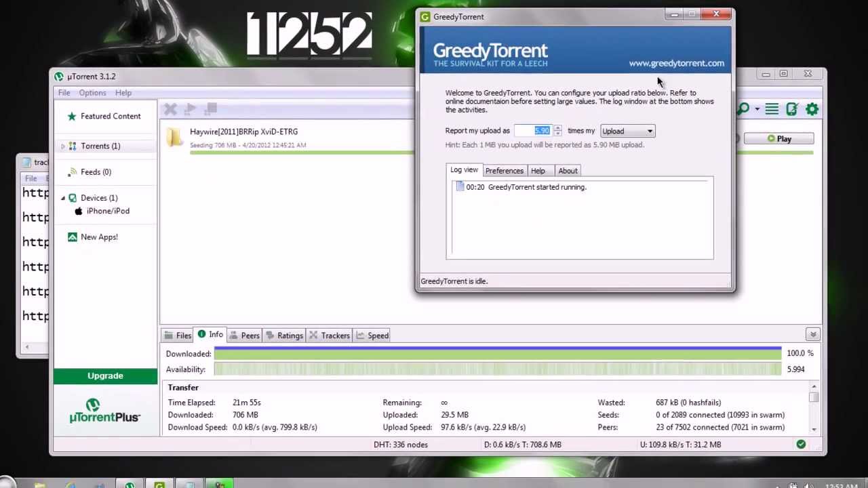Switch to the Ratings tab
868x488 pixels.
283,335
